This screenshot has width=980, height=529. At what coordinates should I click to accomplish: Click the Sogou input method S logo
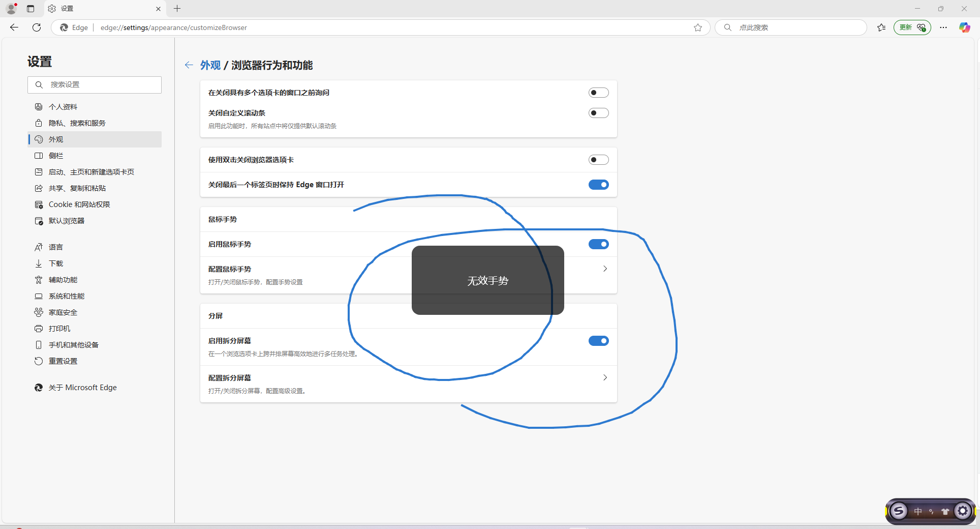[898, 511]
